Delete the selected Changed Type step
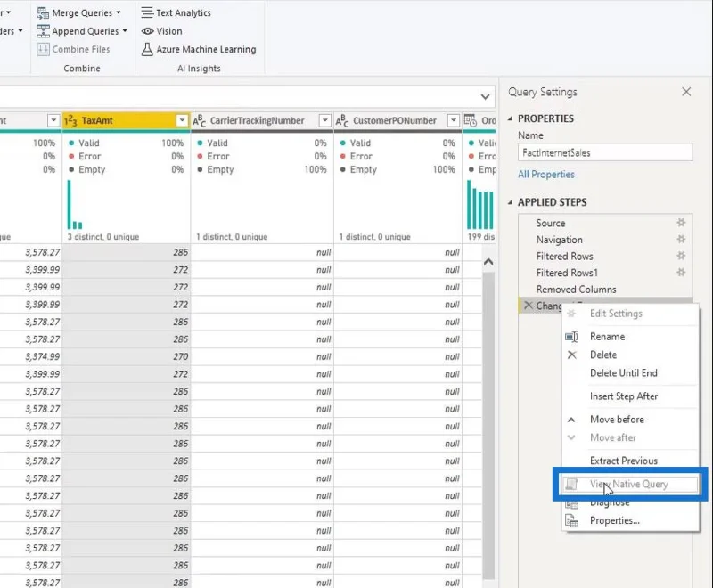This screenshot has height=588, width=713. point(529,306)
